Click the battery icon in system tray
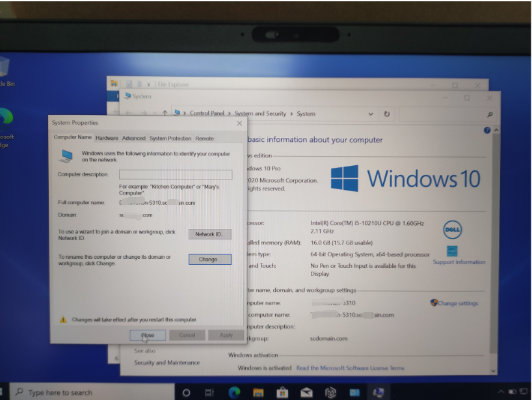 pos(512,392)
